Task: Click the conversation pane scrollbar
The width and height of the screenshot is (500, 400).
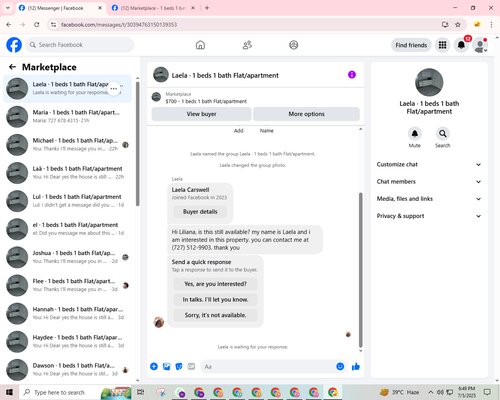Action: (x=360, y=270)
